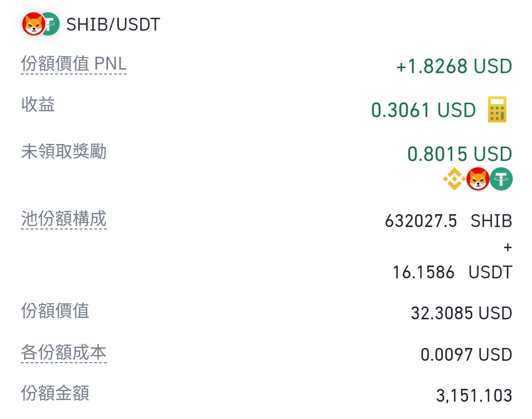Select the 632027.5 SHIB composition amount
This screenshot has width=532, height=419.
(x=449, y=221)
